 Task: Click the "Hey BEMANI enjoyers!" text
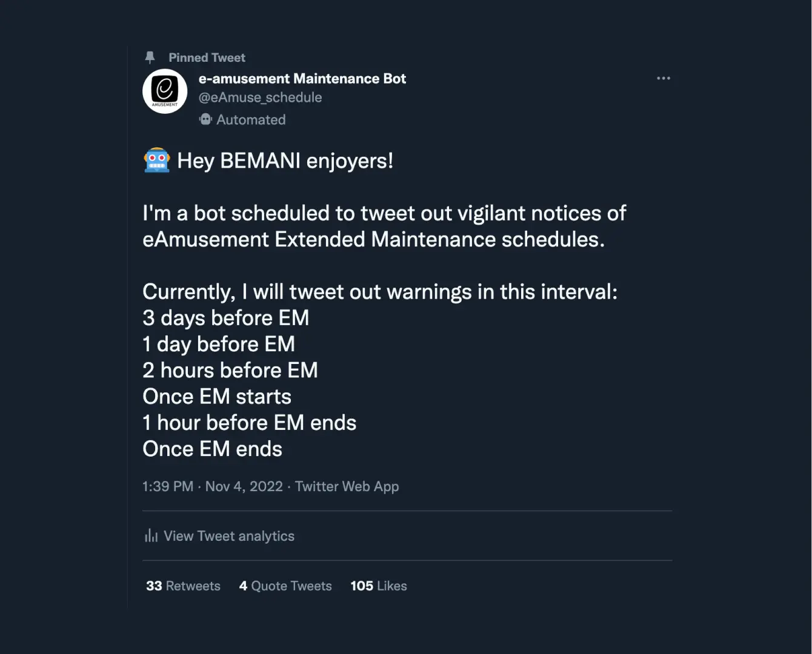click(x=285, y=161)
